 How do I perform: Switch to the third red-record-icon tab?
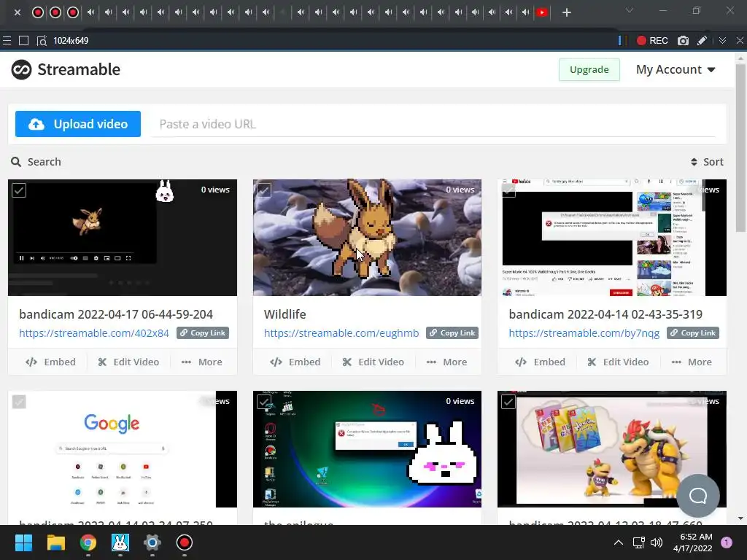coord(73,12)
